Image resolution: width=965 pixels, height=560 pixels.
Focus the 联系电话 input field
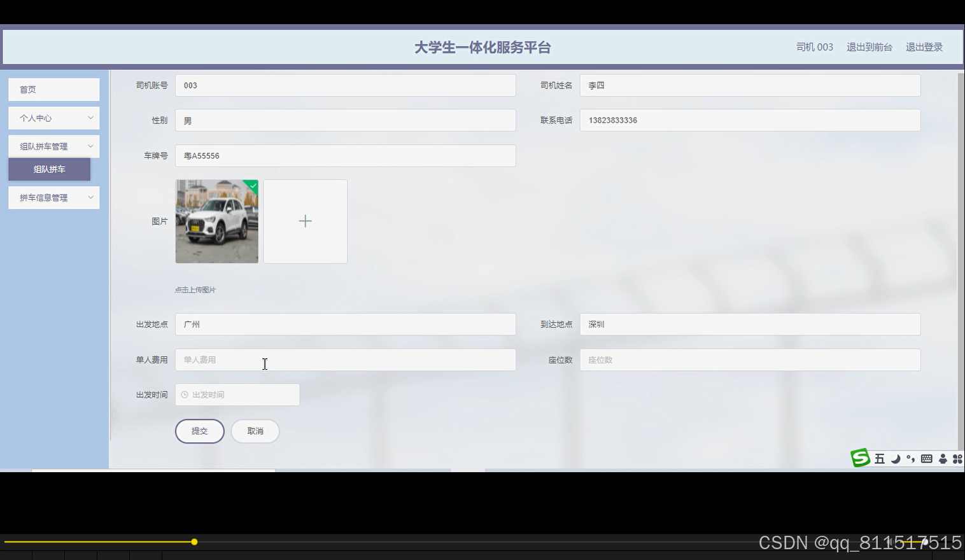(x=750, y=120)
